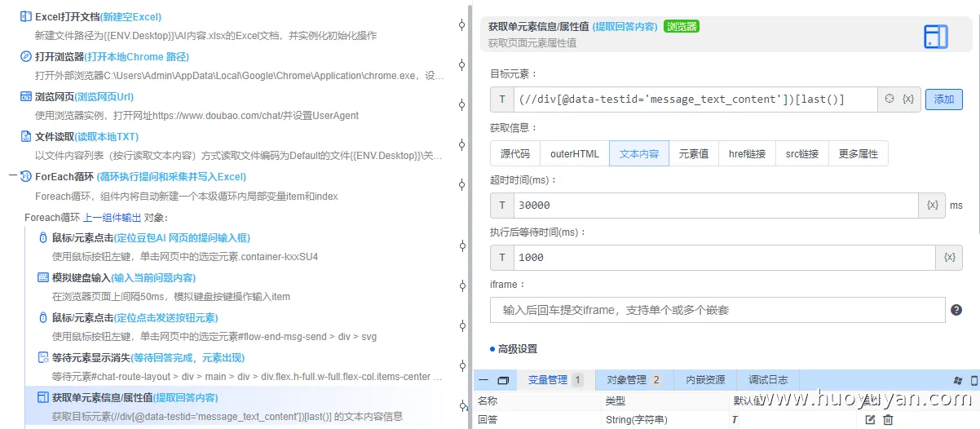The width and height of the screenshot is (980, 429).
Task: Click the 回答 variable name cell
Action: click(487, 419)
